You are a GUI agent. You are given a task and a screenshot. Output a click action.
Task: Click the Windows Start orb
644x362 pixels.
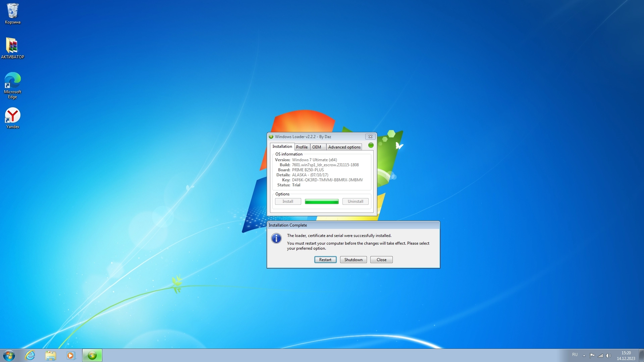[9, 355]
